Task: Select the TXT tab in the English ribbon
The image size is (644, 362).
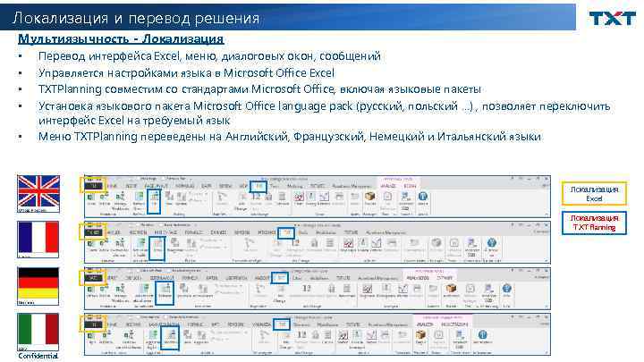Action: click(x=258, y=187)
